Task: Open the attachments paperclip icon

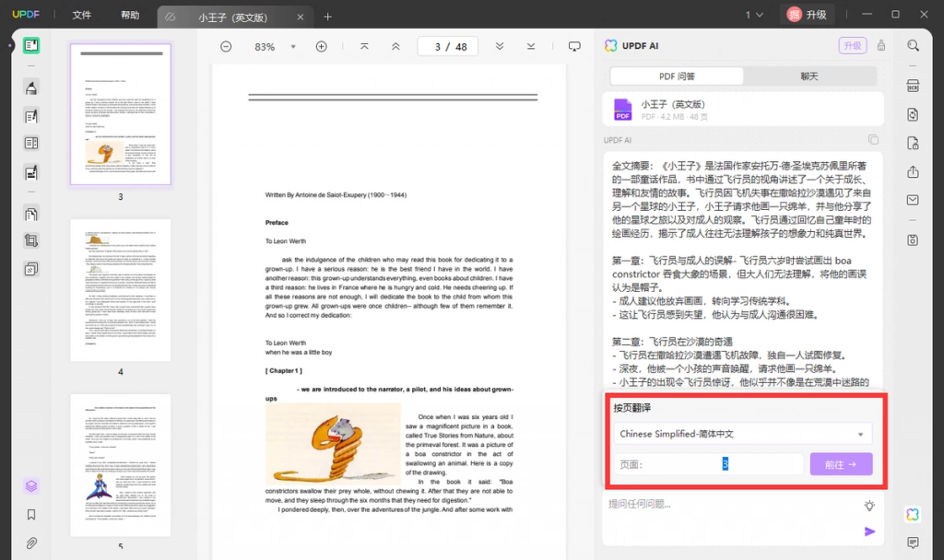Action: coord(31,543)
